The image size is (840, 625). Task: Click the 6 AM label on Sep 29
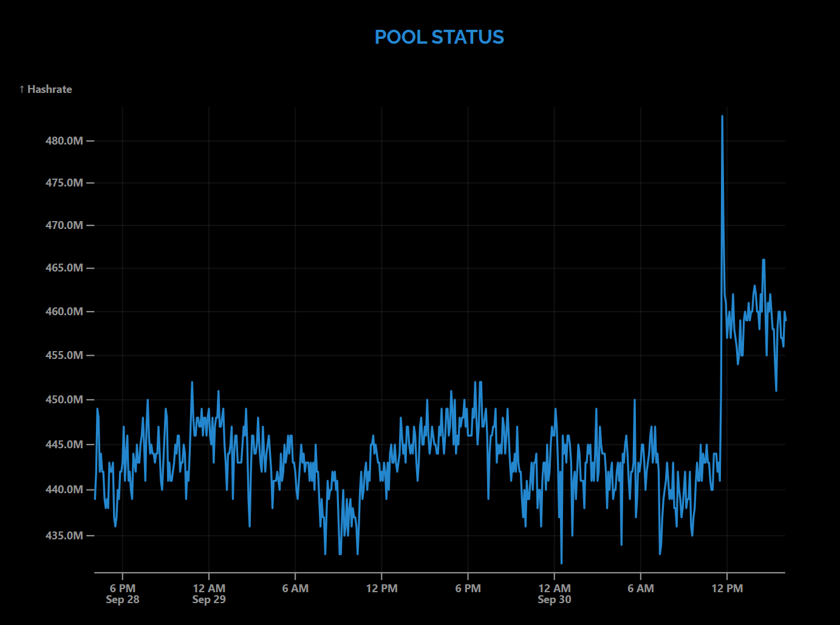tap(295, 589)
